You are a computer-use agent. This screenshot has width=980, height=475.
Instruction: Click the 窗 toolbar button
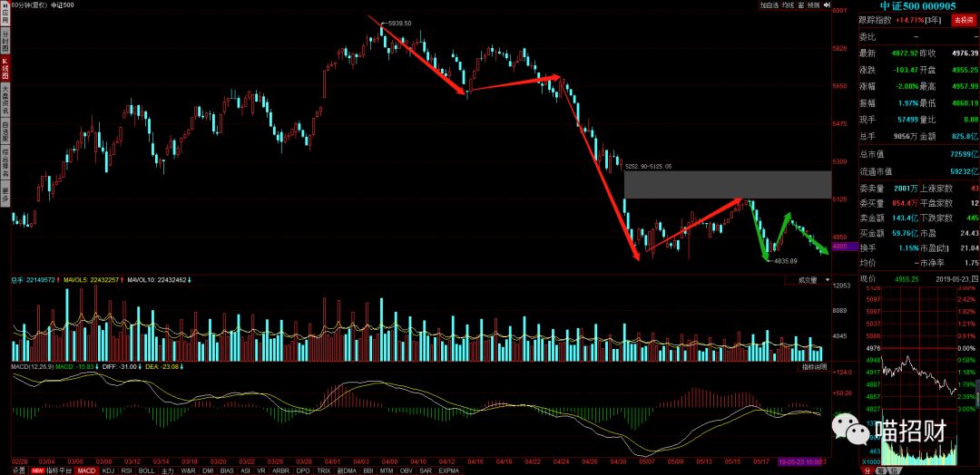[800, 5]
